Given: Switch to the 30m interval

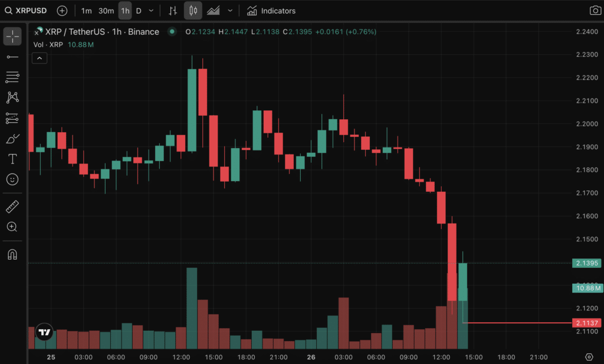Looking at the screenshot, I should click(x=106, y=11).
